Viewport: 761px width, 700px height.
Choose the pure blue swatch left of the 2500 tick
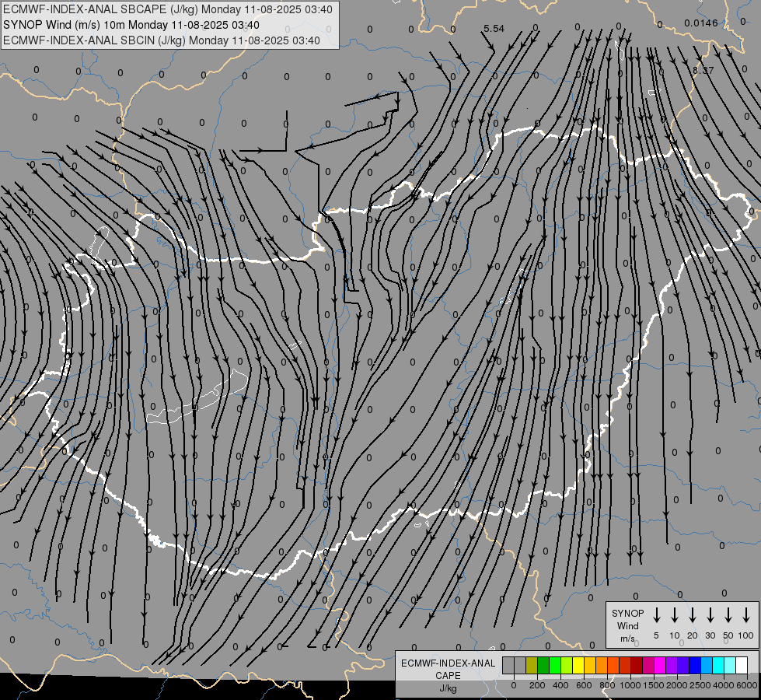pos(695,665)
